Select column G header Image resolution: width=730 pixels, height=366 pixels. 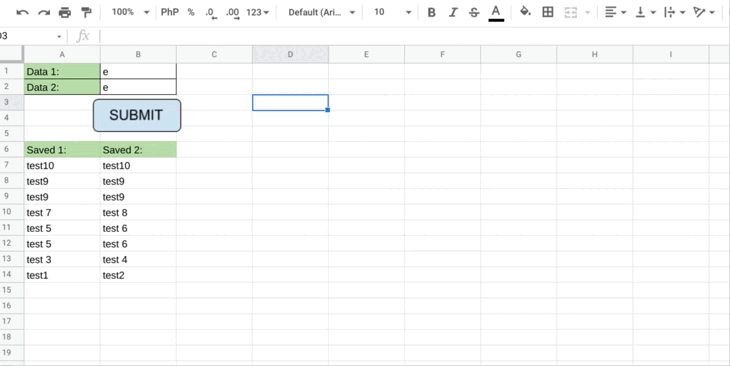[x=519, y=54]
